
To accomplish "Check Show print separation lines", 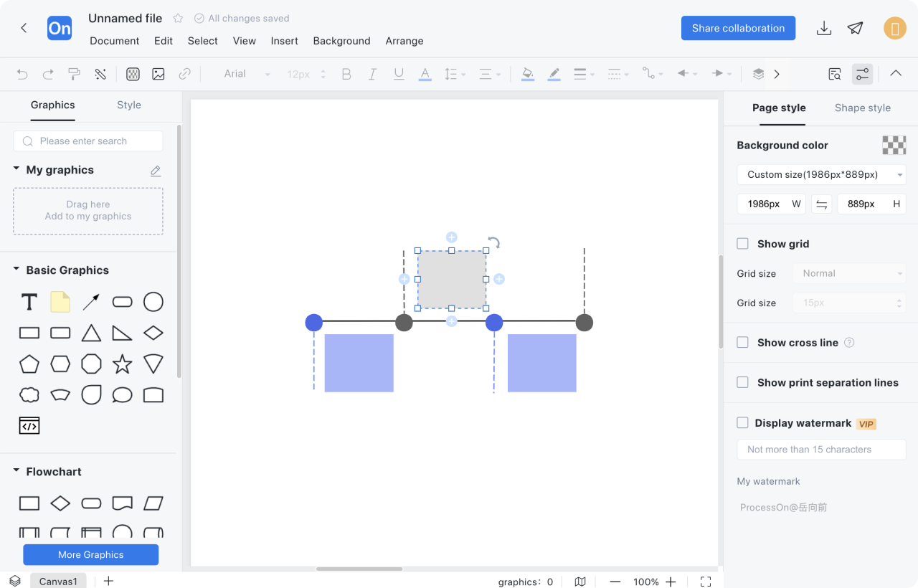I will click(743, 383).
